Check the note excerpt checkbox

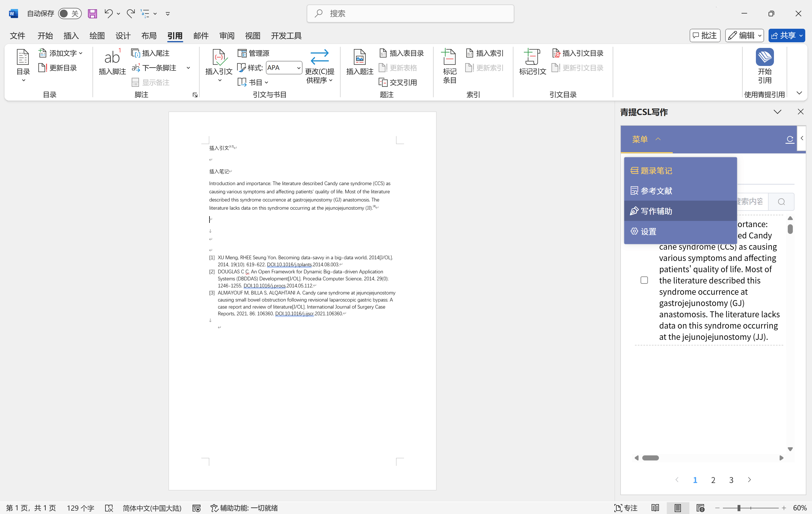(x=644, y=280)
